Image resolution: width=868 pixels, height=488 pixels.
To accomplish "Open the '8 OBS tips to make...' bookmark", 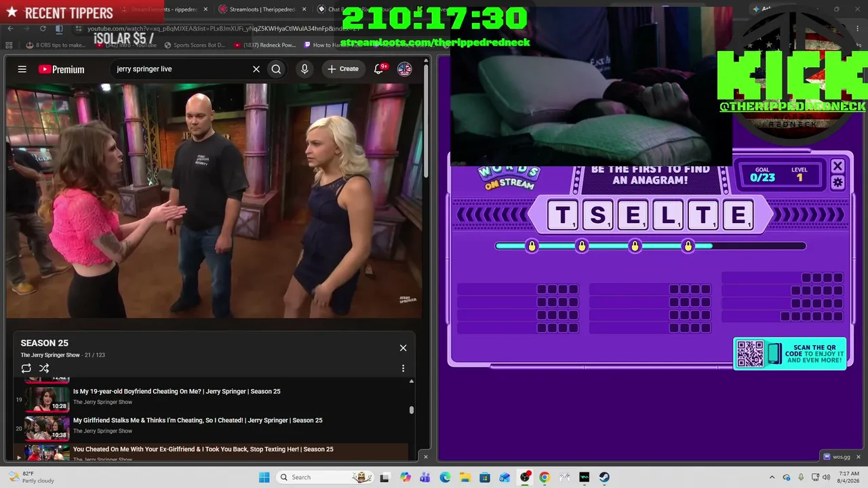I will pos(56,45).
